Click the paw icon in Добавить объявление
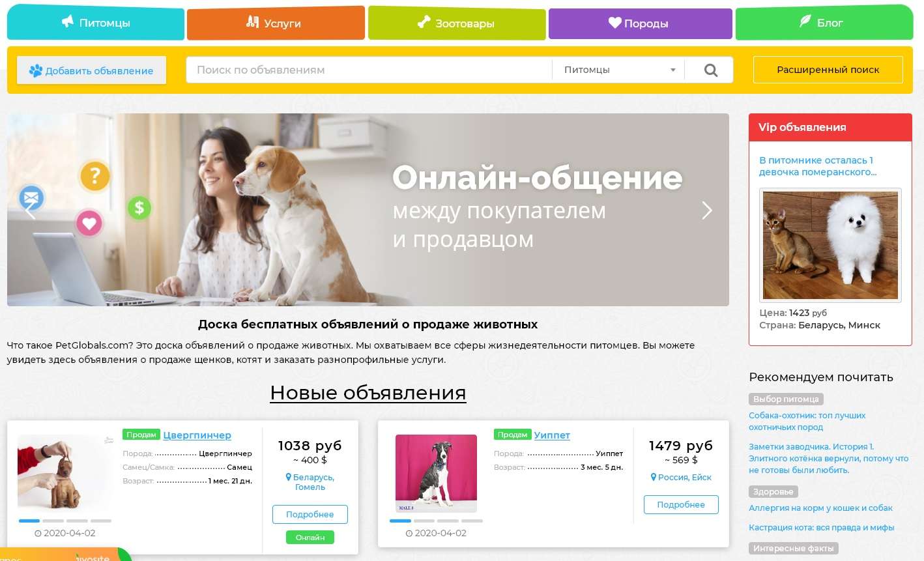Viewport: 924px width, 561px height. pos(35,70)
